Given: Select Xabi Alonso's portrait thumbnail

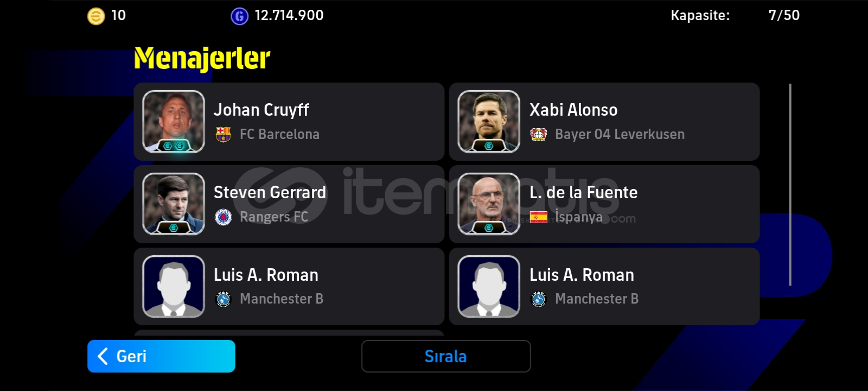Looking at the screenshot, I should pyautogui.click(x=489, y=122).
